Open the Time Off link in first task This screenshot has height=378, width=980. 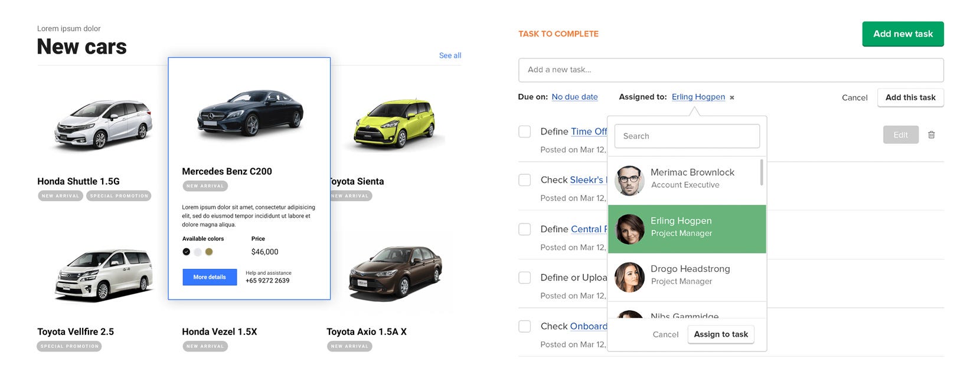click(589, 132)
